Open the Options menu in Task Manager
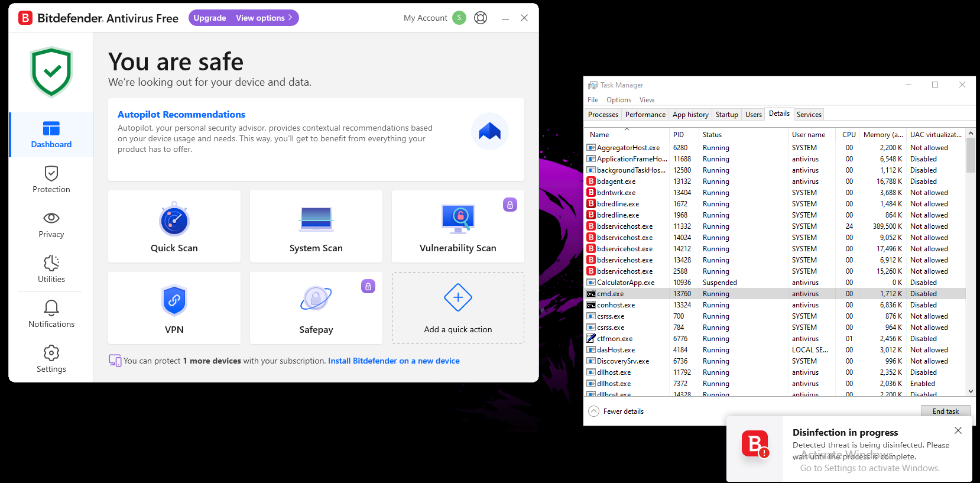The width and height of the screenshot is (980, 483). (619, 100)
